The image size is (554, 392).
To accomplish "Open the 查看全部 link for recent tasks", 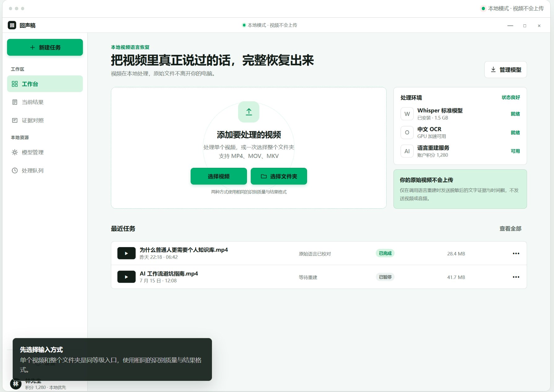I will [x=510, y=229].
